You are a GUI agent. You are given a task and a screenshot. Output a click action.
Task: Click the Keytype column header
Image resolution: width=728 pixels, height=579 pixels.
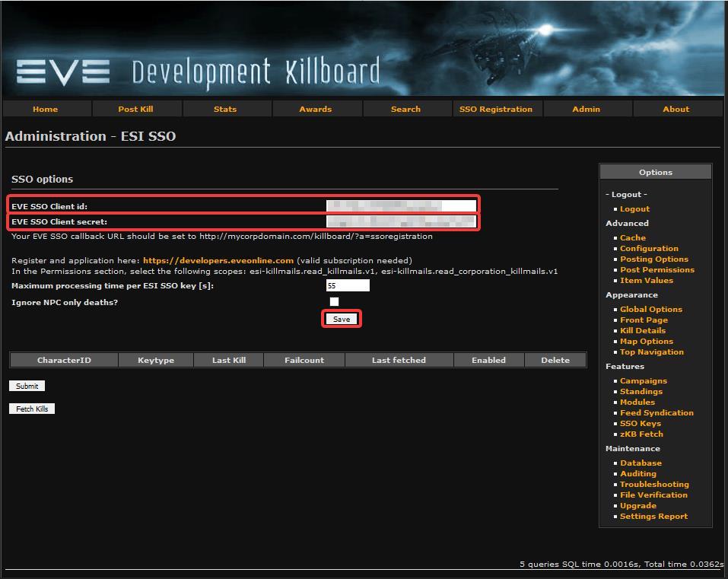click(x=156, y=360)
